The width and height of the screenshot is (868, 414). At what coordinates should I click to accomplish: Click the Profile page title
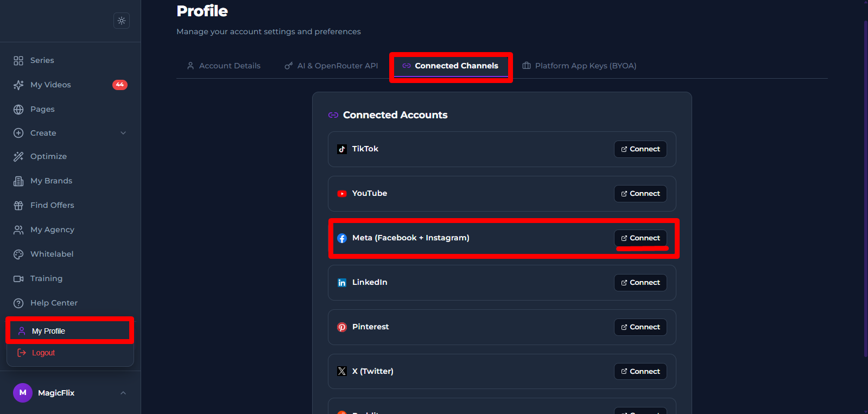202,11
